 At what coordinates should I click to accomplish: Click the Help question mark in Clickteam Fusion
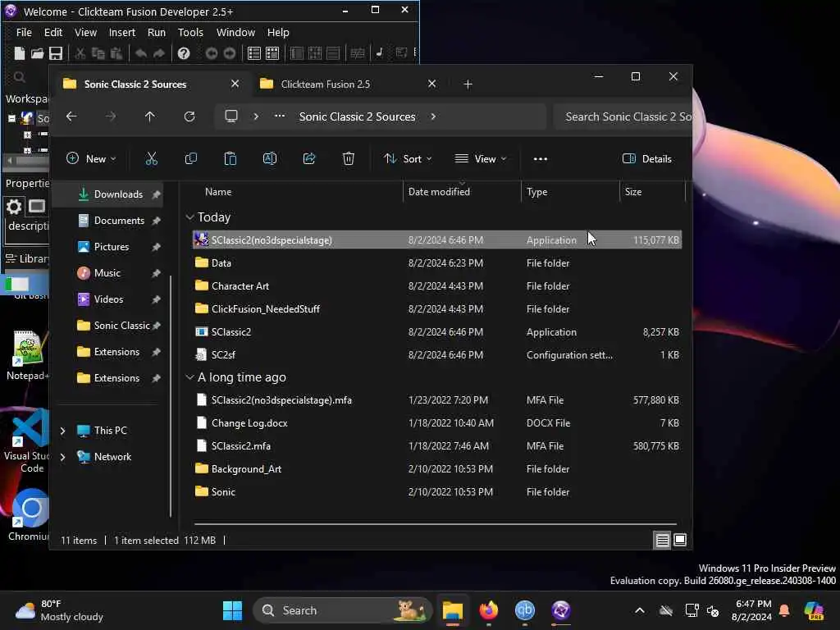pyautogui.click(x=184, y=53)
